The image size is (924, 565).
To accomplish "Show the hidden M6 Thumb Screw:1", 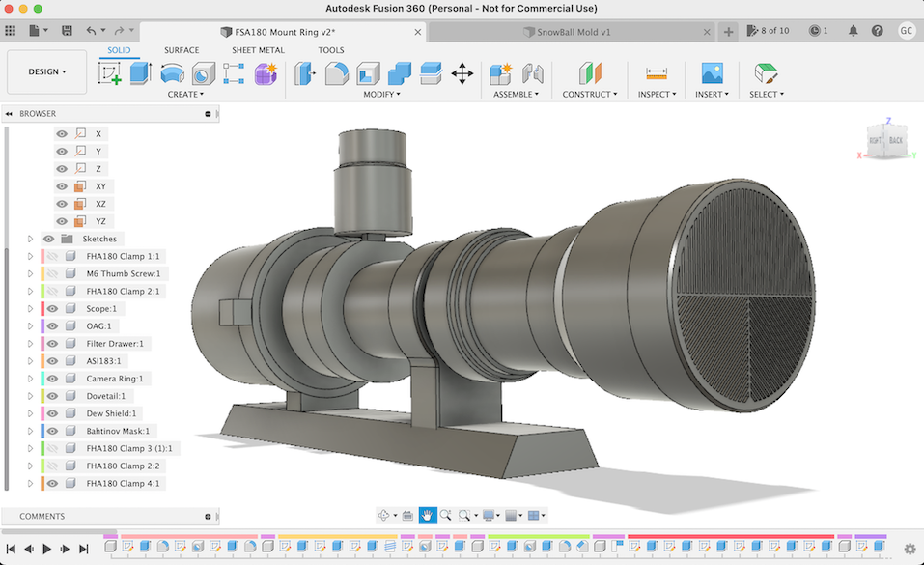I will click(52, 273).
